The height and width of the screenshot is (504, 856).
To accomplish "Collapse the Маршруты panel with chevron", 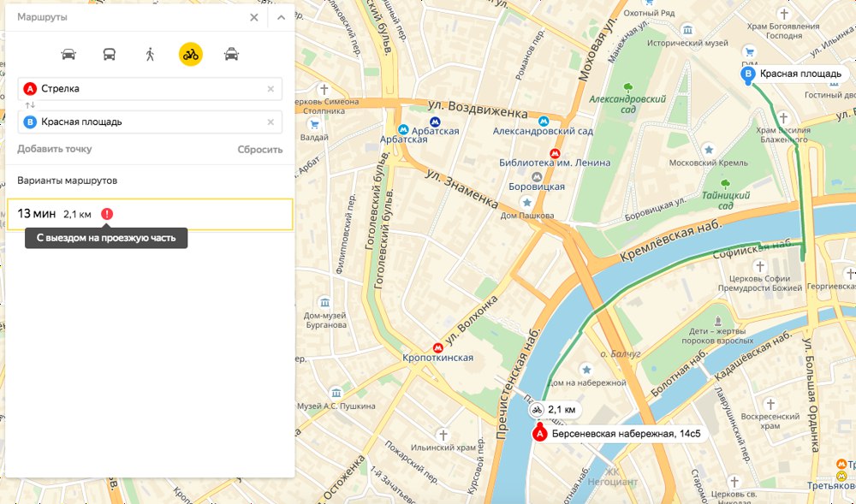I will pos(281,17).
